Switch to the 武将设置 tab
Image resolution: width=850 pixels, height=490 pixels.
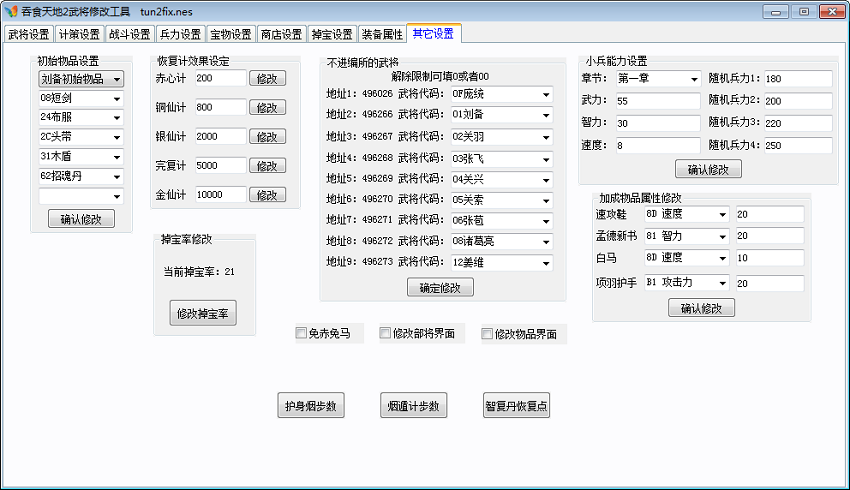pyautogui.click(x=28, y=34)
